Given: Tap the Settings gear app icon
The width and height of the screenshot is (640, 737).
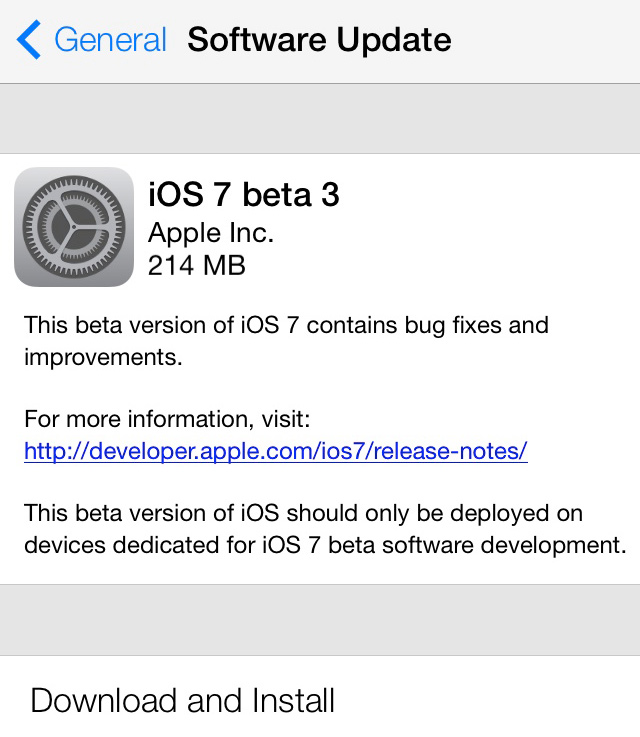Looking at the screenshot, I should 74,227.
